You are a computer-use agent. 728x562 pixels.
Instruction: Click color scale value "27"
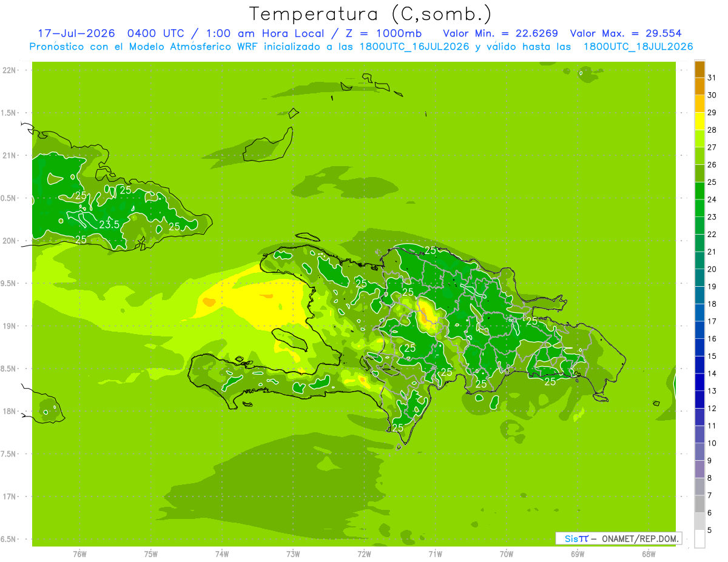tap(712, 147)
